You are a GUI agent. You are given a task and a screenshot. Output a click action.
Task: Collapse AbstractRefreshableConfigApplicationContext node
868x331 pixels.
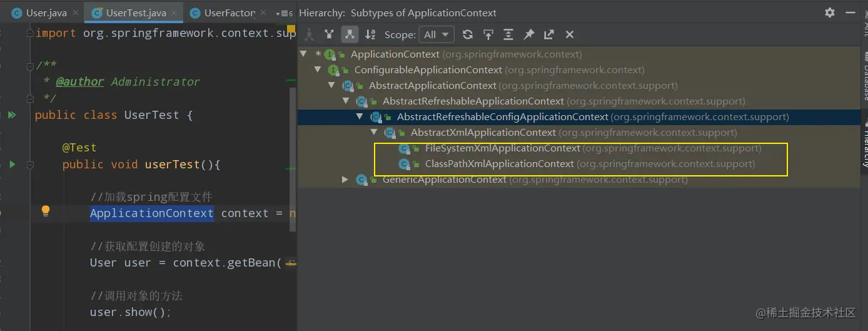(x=360, y=116)
